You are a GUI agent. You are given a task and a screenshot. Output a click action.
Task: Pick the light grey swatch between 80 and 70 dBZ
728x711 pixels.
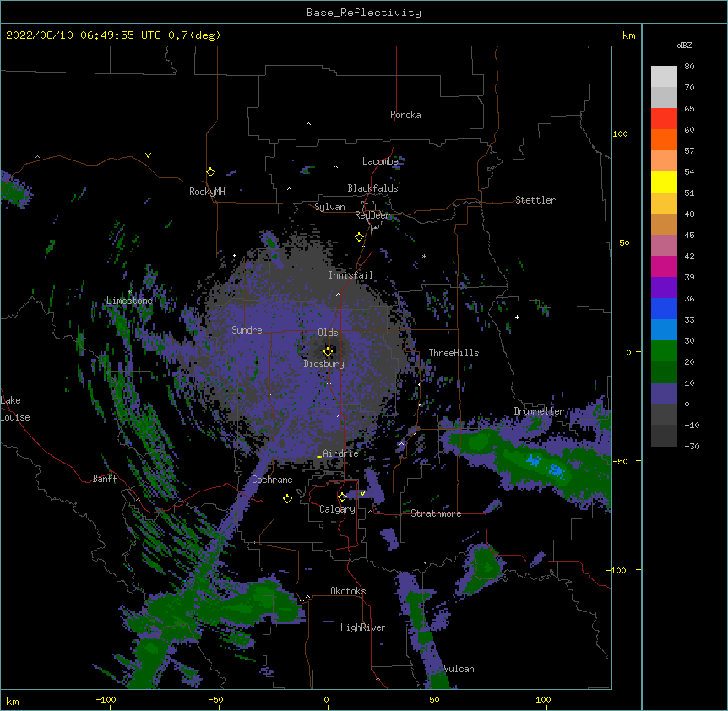[664, 77]
